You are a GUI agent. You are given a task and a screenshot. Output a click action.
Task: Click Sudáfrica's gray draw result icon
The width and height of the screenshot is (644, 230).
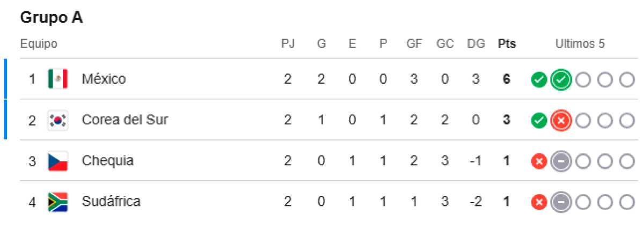click(561, 202)
